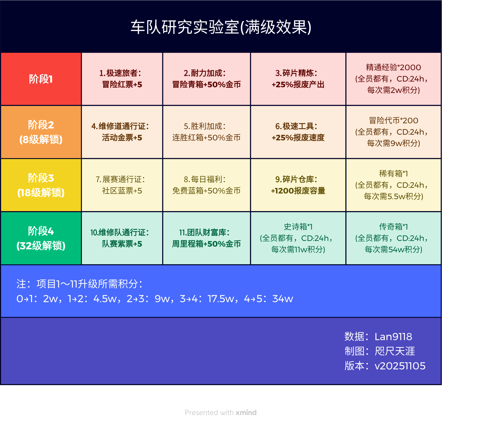
Task: Click the 9.碎片仓库 +1200报废容量 cell
Action: [298, 185]
